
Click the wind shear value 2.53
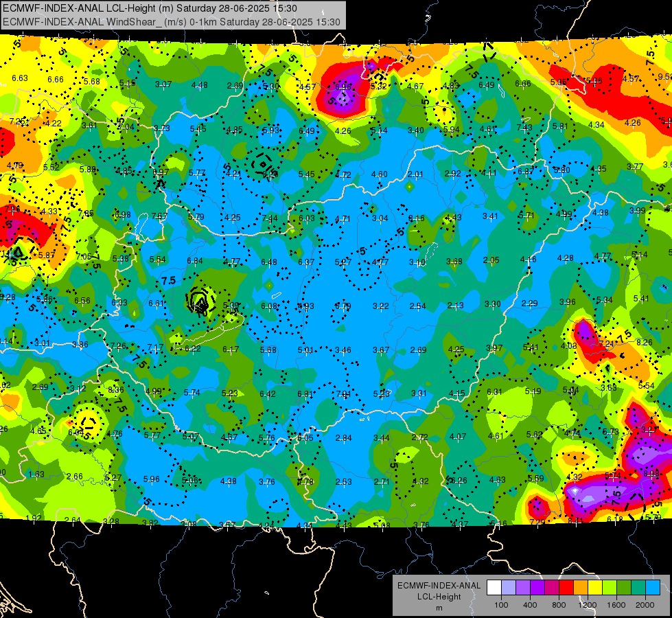click(344, 481)
